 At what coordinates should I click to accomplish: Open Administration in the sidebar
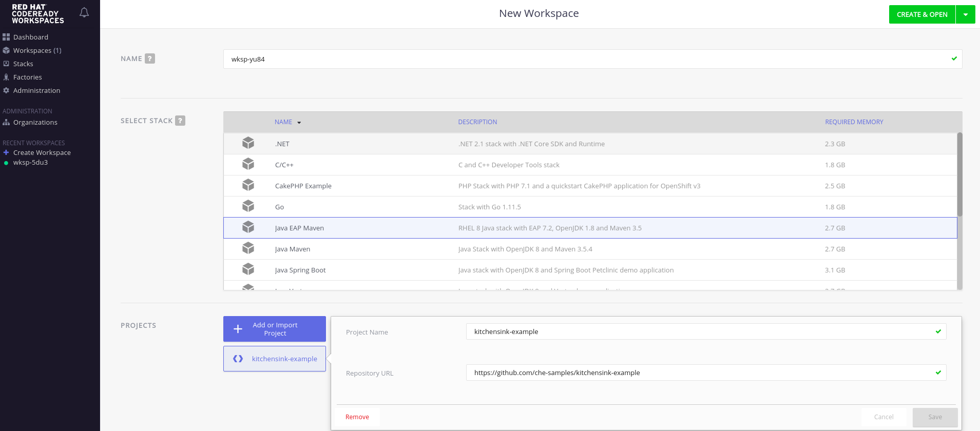pyautogui.click(x=36, y=90)
